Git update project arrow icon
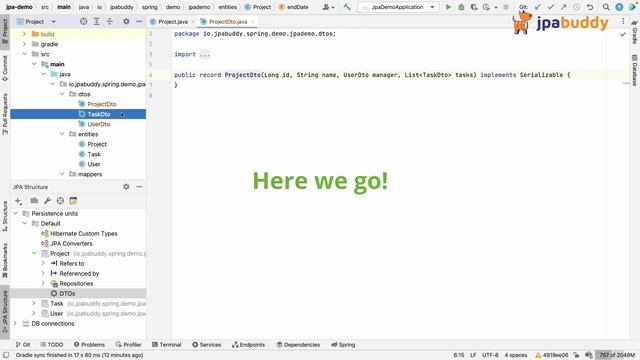The height and width of the screenshot is (360, 640). 538,7
